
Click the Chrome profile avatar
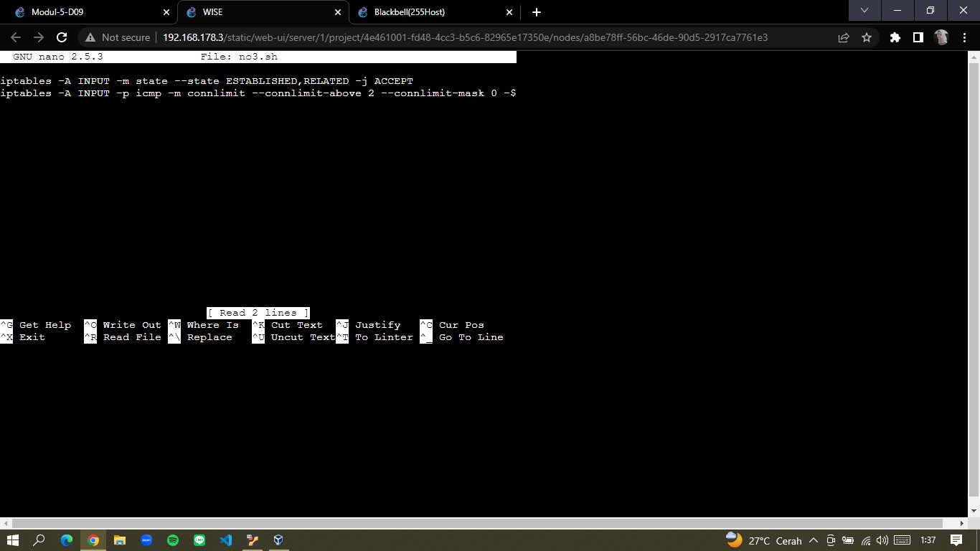[941, 37]
